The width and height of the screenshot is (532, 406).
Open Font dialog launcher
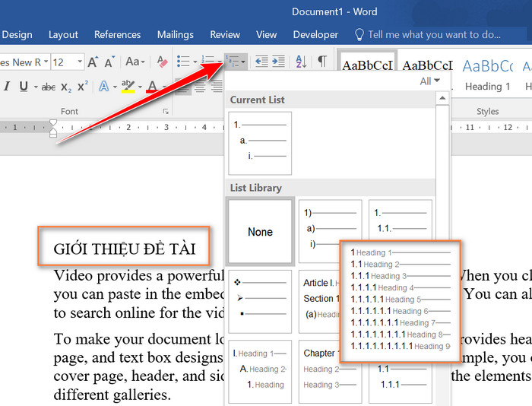(x=166, y=111)
